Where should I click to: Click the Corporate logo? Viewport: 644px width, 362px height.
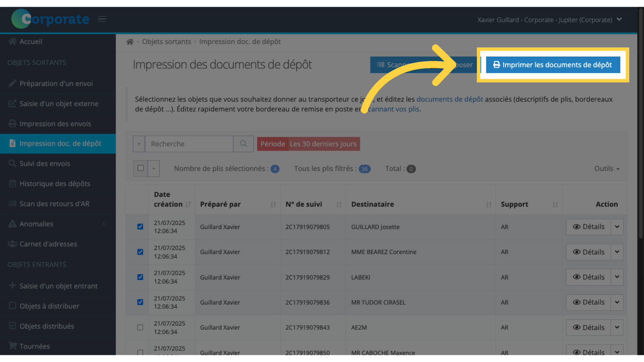point(50,19)
